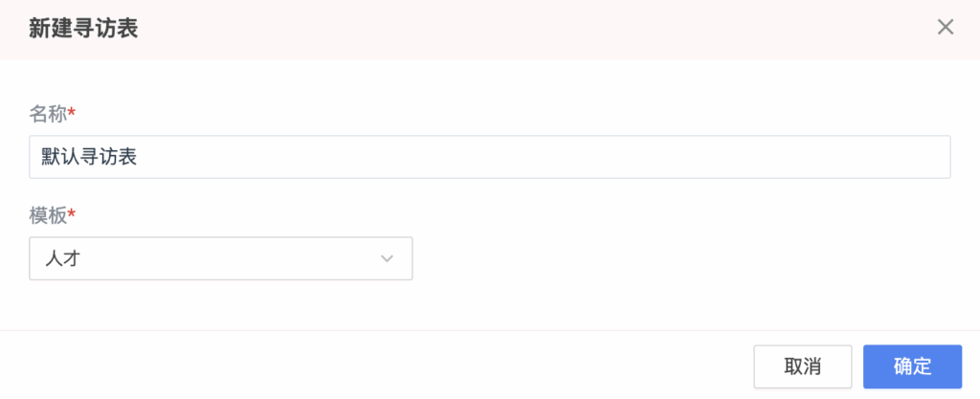The height and width of the screenshot is (399, 980).
Task: Click the 确定 button to confirm
Action: pos(912,366)
